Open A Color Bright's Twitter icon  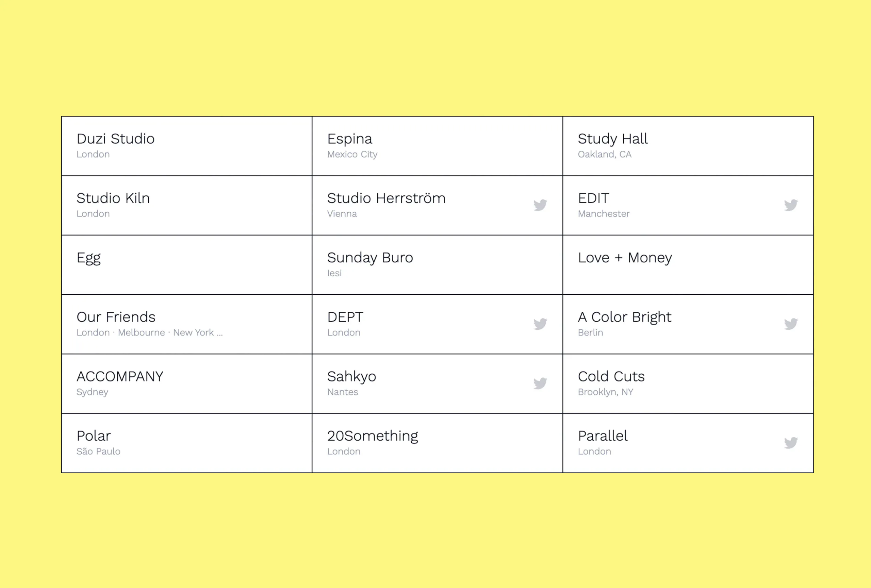pos(791,324)
